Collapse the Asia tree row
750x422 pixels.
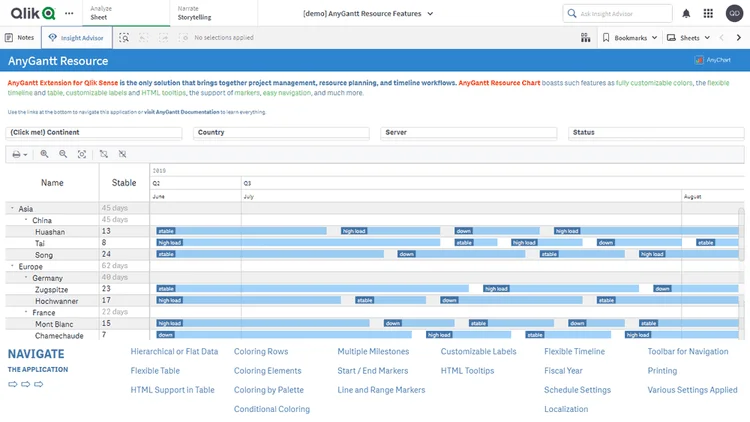click(x=12, y=208)
